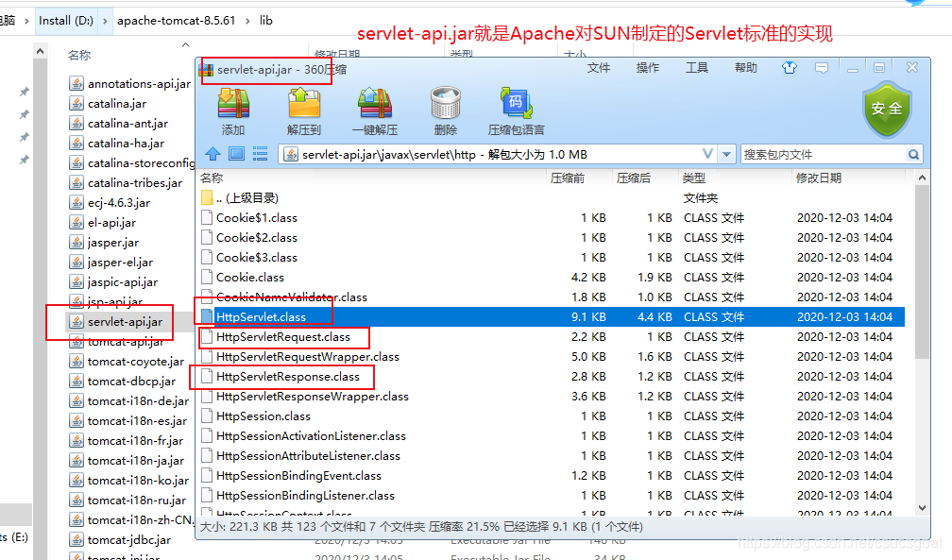Click archive list scrollbar up arrow
The height and width of the screenshot is (560, 952).
tap(922, 178)
